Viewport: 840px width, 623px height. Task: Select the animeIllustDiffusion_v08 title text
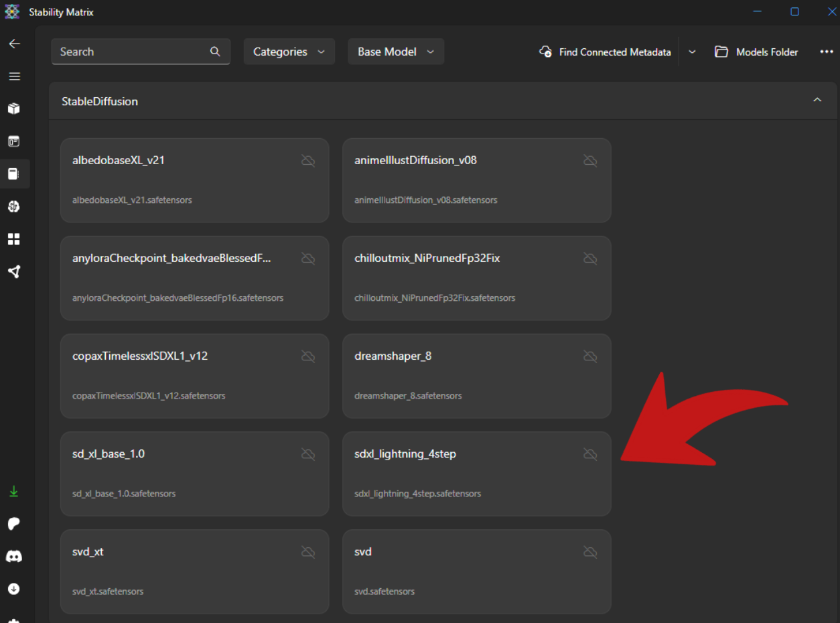(x=415, y=160)
